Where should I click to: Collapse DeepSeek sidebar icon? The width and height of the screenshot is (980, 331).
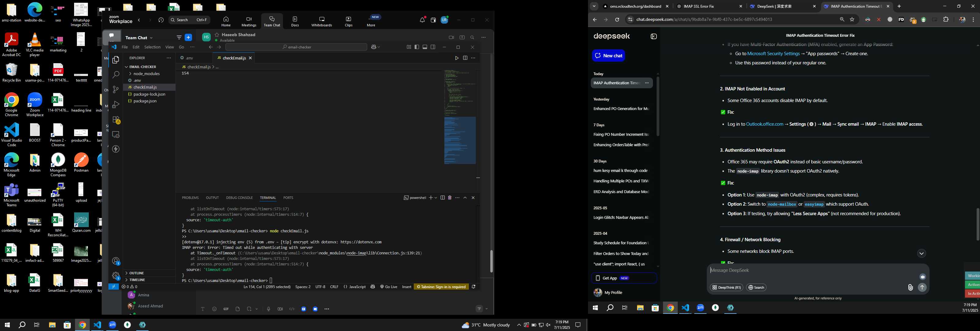654,36
